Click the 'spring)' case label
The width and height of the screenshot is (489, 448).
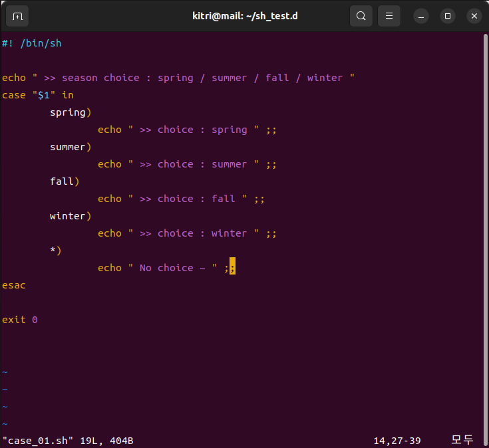[71, 112]
